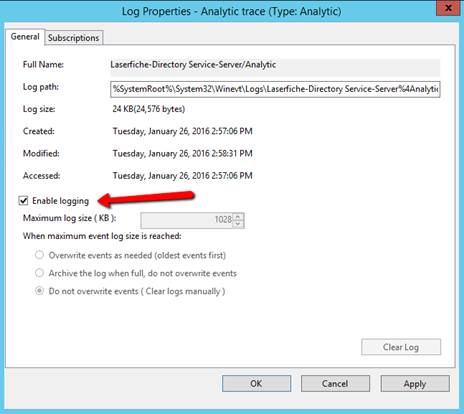This screenshot has width=464, height=414.
Task: Confirm with the OK button
Action: coord(256,384)
